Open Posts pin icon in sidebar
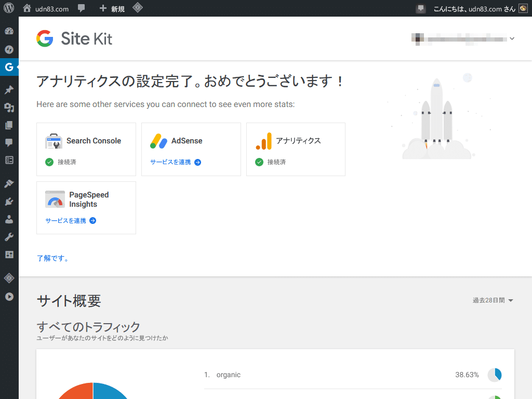The width and height of the screenshot is (532, 399). (9, 89)
